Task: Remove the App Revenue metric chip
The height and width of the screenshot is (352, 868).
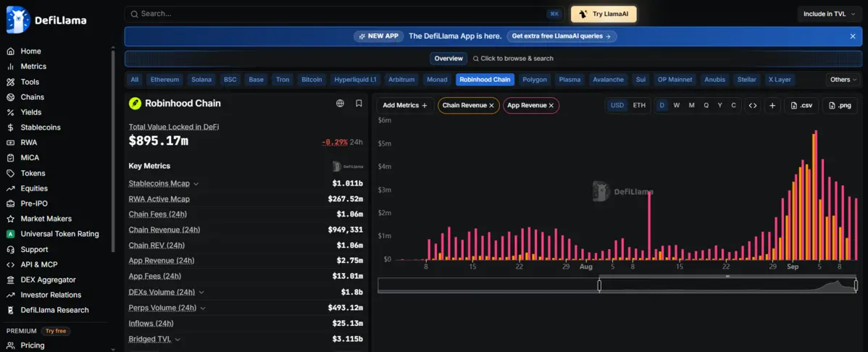Action: (551, 106)
